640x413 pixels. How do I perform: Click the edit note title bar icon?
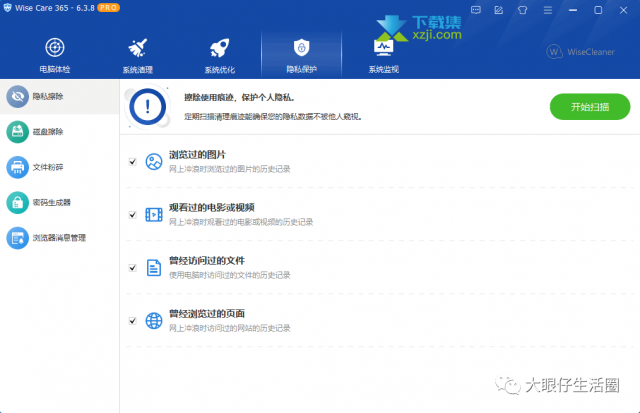pyautogui.click(x=499, y=10)
